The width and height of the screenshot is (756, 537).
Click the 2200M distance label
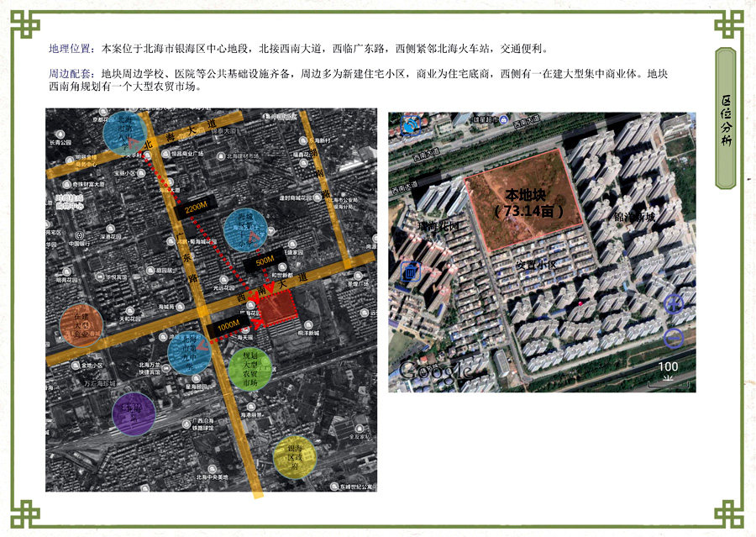[x=196, y=206]
